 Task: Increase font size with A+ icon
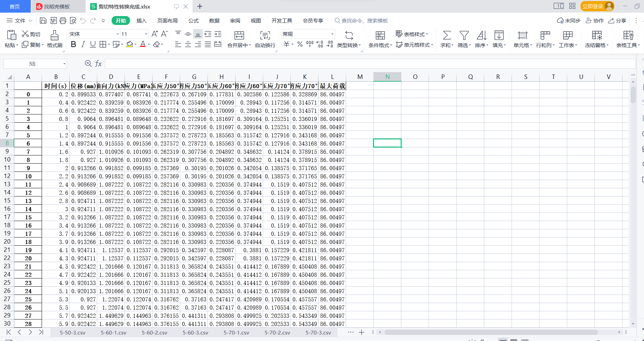click(x=155, y=34)
